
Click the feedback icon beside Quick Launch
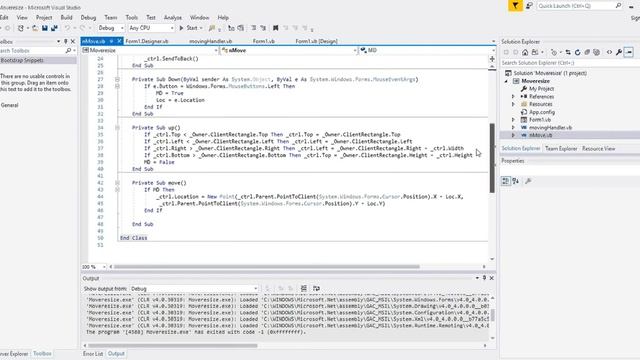click(529, 6)
